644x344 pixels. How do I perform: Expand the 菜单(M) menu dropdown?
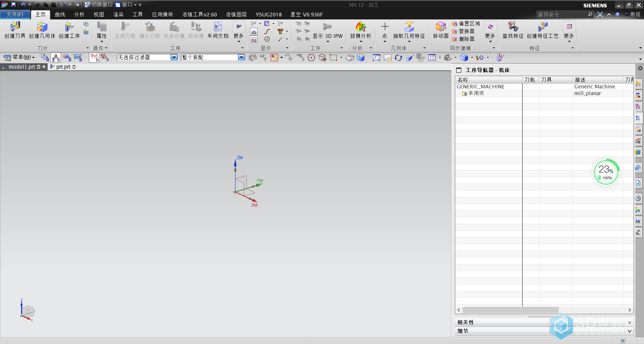click(19, 58)
